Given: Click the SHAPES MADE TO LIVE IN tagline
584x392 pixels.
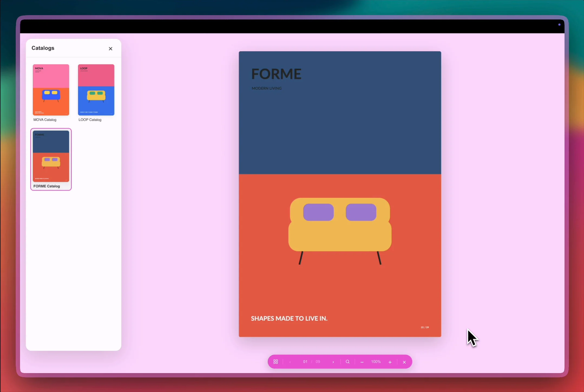Looking at the screenshot, I should (x=289, y=318).
